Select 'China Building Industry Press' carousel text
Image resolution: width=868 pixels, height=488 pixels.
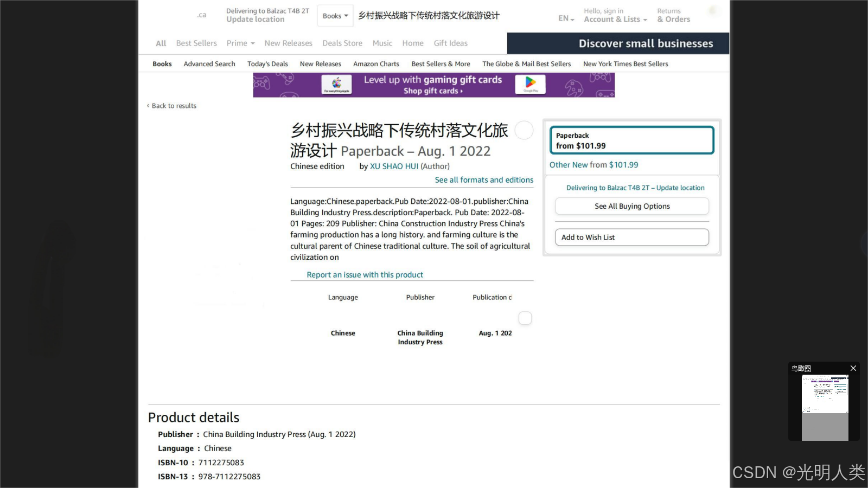pyautogui.click(x=420, y=337)
